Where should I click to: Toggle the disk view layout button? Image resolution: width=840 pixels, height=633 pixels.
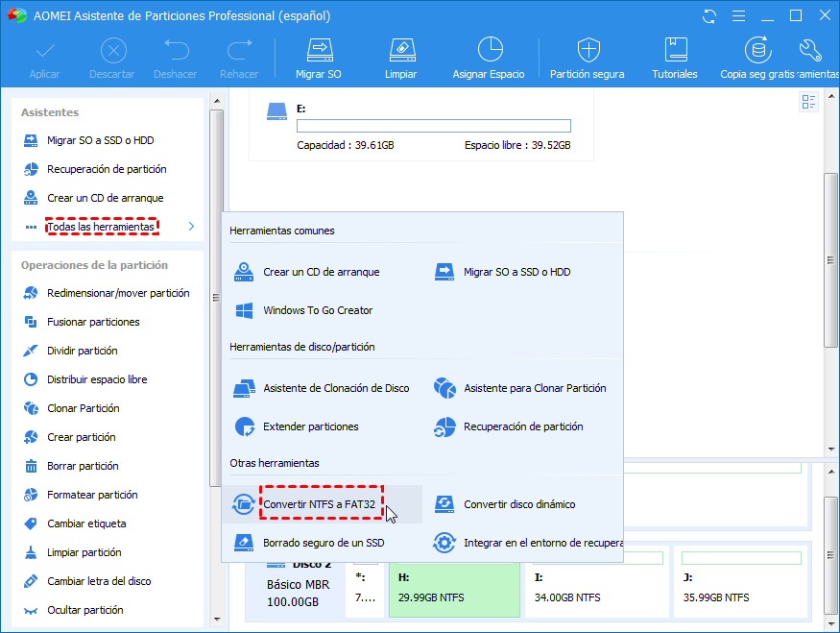pos(807,102)
